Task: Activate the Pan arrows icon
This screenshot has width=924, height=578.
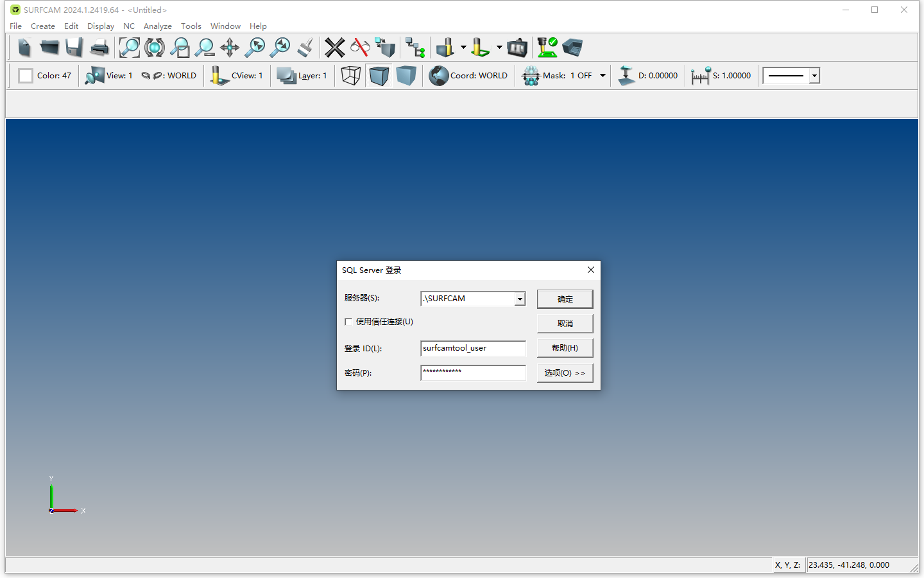Action: coord(230,48)
